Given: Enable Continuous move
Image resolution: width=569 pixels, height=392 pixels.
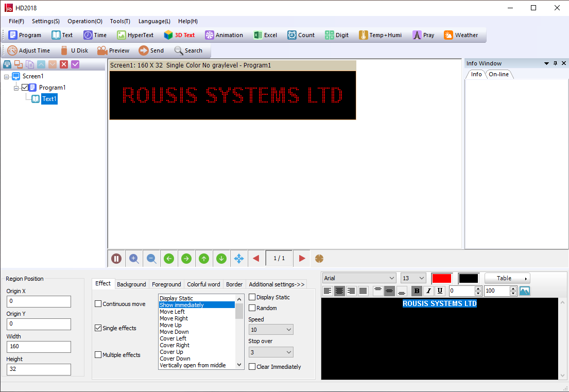Looking at the screenshot, I should [98, 304].
